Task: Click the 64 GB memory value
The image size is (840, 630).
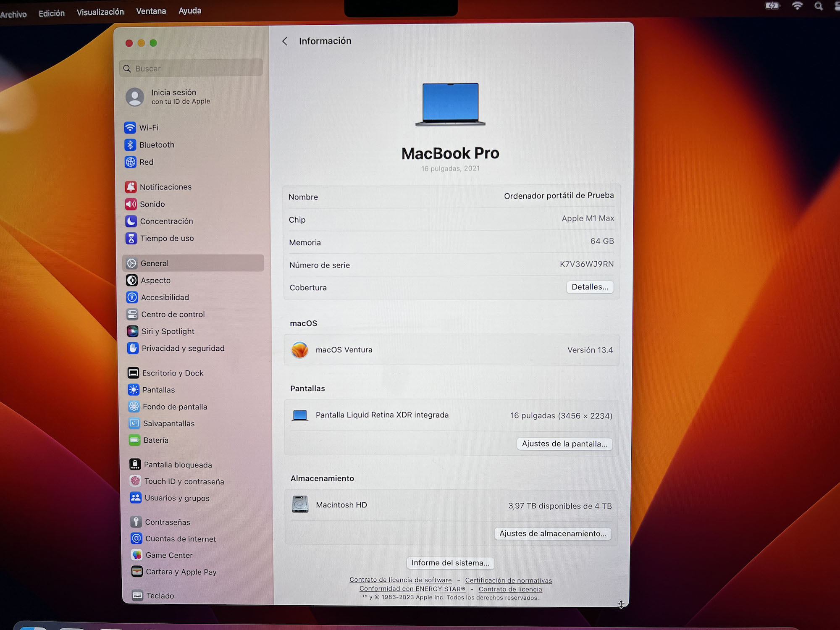Action: tap(602, 241)
